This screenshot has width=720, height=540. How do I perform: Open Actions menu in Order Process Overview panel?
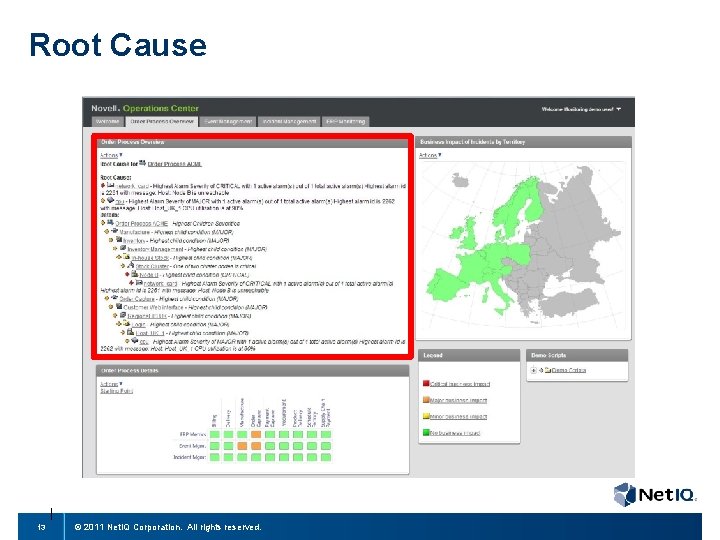(x=111, y=155)
